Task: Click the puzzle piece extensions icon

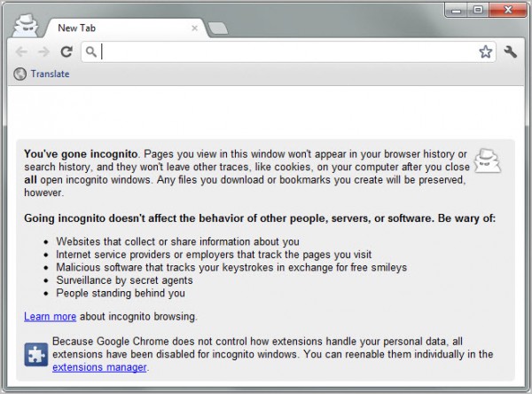Action: [x=36, y=355]
